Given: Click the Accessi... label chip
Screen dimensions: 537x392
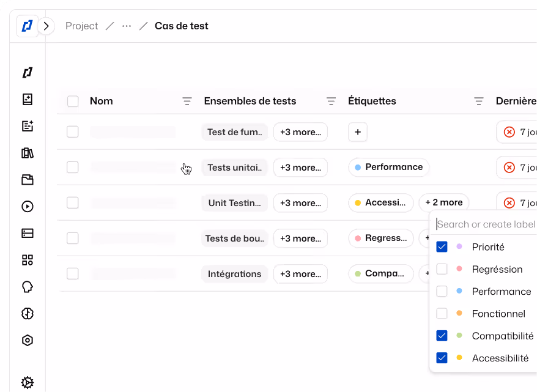Looking at the screenshot, I should pos(381,202).
